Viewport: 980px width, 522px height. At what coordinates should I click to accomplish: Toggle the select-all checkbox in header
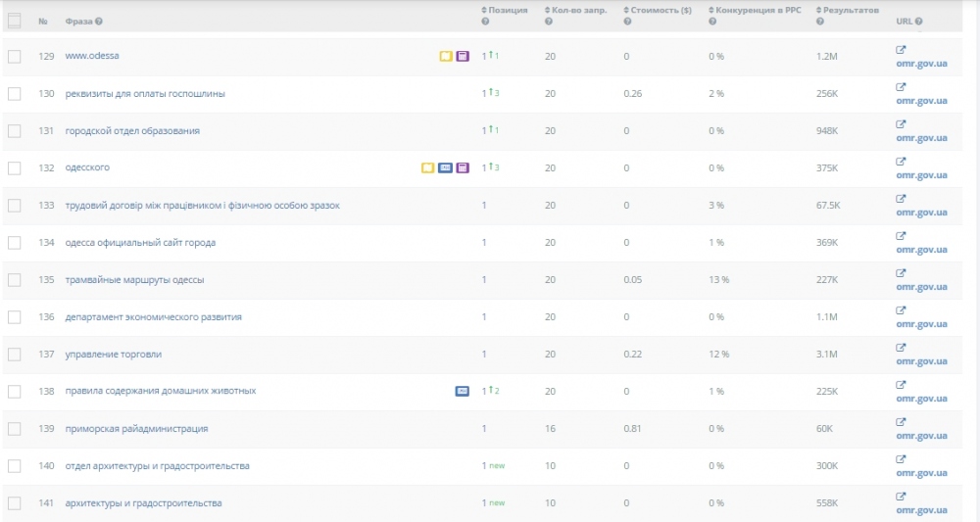coord(14,21)
